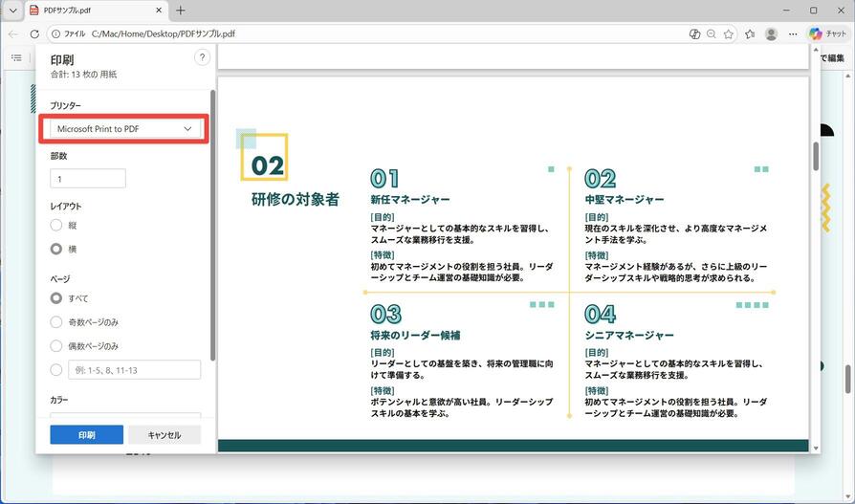
Task: Click the PDF page scrollbar on far right
Action: pyautogui.click(x=849, y=379)
